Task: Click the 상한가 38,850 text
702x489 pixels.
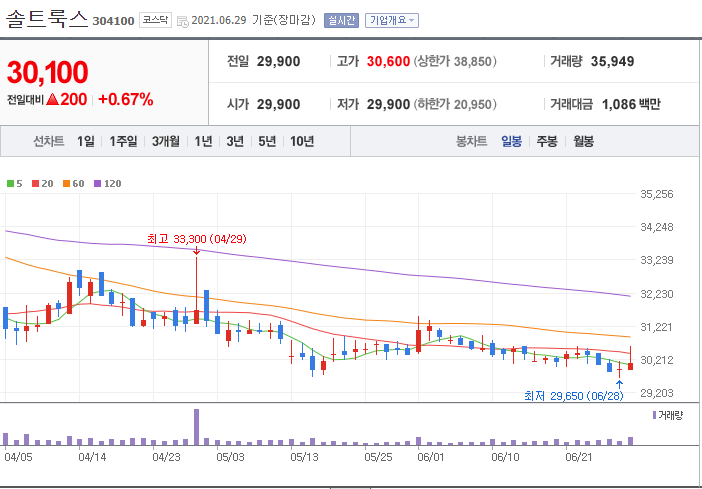Action: (x=455, y=61)
